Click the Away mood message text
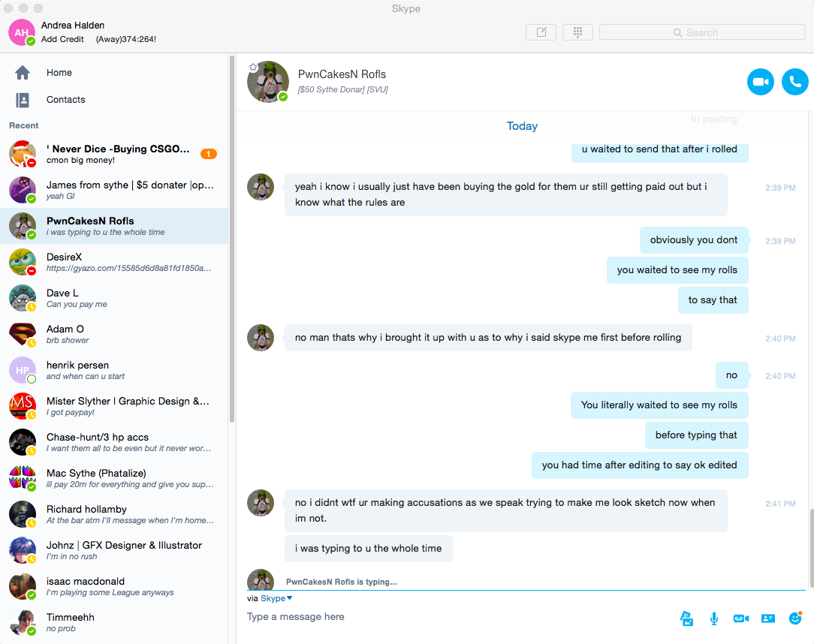 pyautogui.click(x=126, y=39)
